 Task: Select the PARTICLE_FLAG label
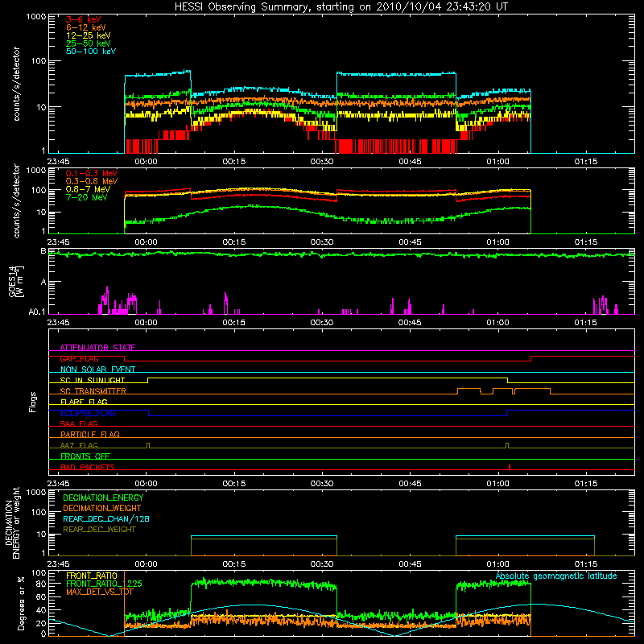pos(90,434)
